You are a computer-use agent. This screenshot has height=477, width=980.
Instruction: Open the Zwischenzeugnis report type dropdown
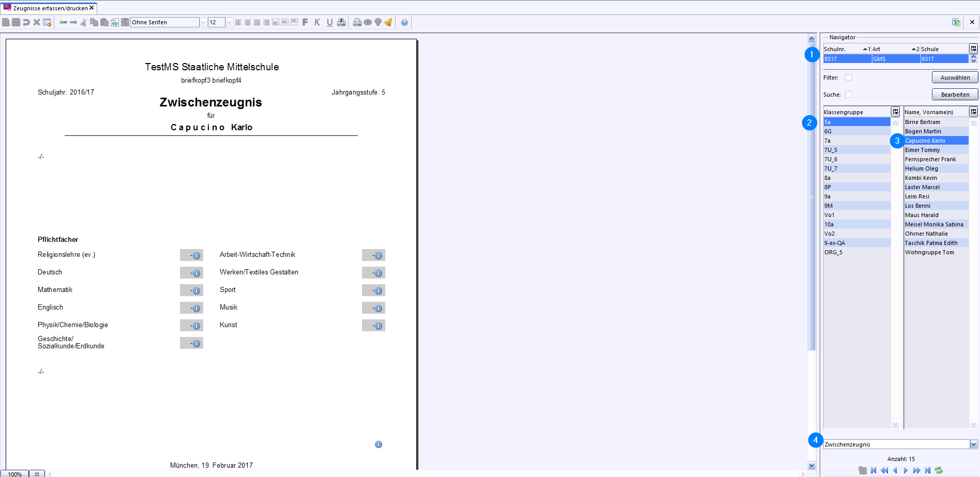[x=974, y=444]
